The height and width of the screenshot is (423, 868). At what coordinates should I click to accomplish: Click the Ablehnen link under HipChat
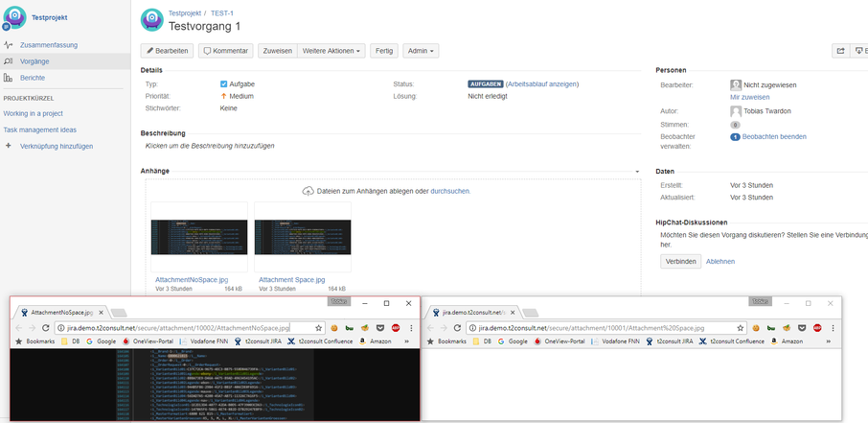pyautogui.click(x=720, y=261)
